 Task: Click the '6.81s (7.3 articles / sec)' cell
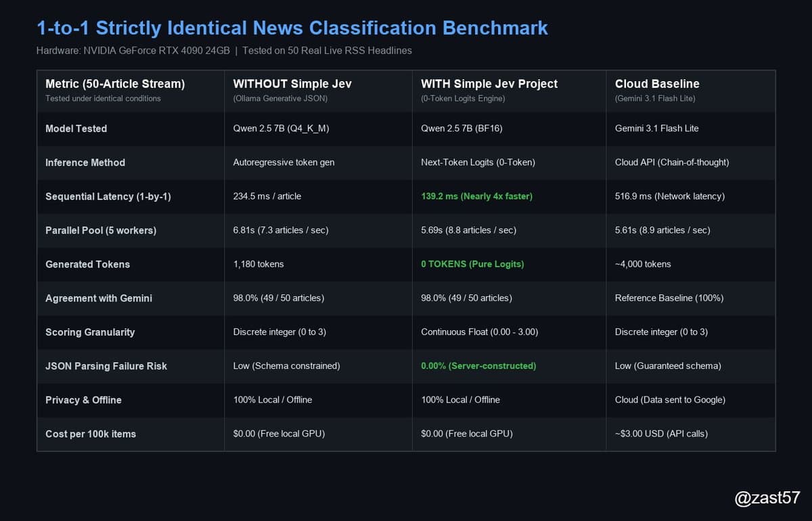[281, 230]
